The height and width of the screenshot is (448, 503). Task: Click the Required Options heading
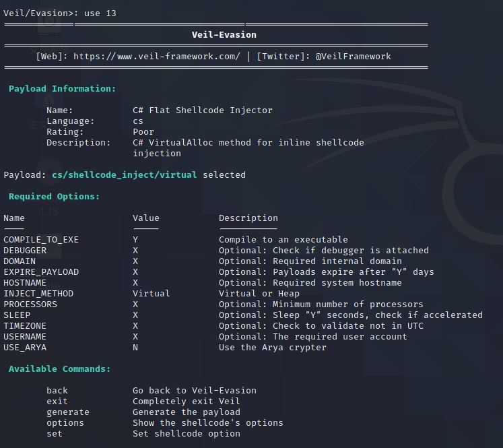pyautogui.click(x=55, y=197)
